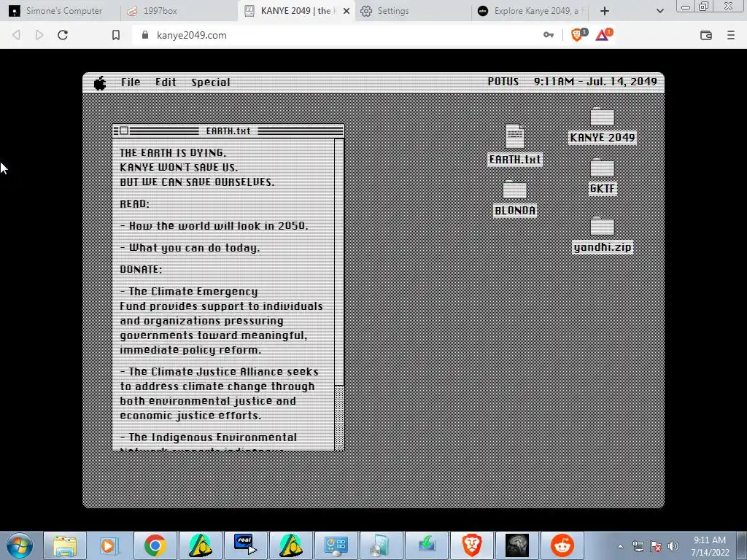Switch to Brave browser in taskbar
This screenshot has height=560, width=747.
pos(472,545)
